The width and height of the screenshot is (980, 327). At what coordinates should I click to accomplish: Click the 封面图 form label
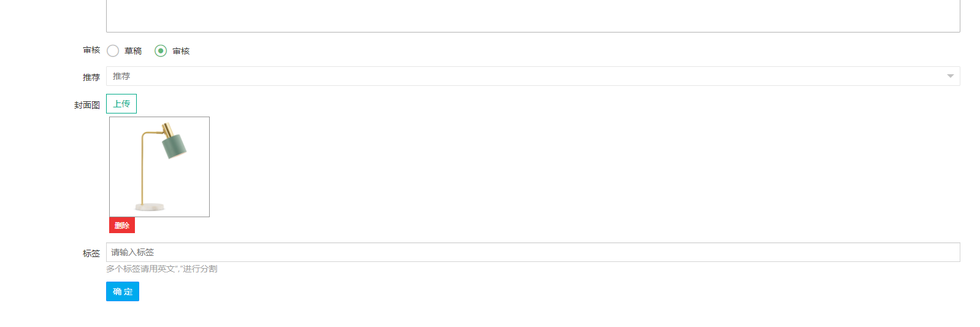pos(87,105)
